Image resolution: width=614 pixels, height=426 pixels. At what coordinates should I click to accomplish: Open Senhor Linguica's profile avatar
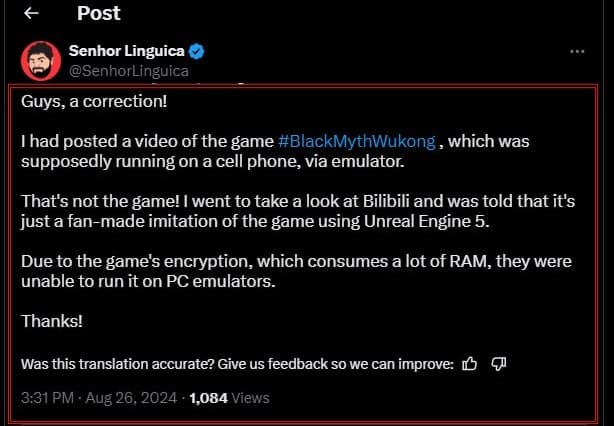click(x=39, y=60)
